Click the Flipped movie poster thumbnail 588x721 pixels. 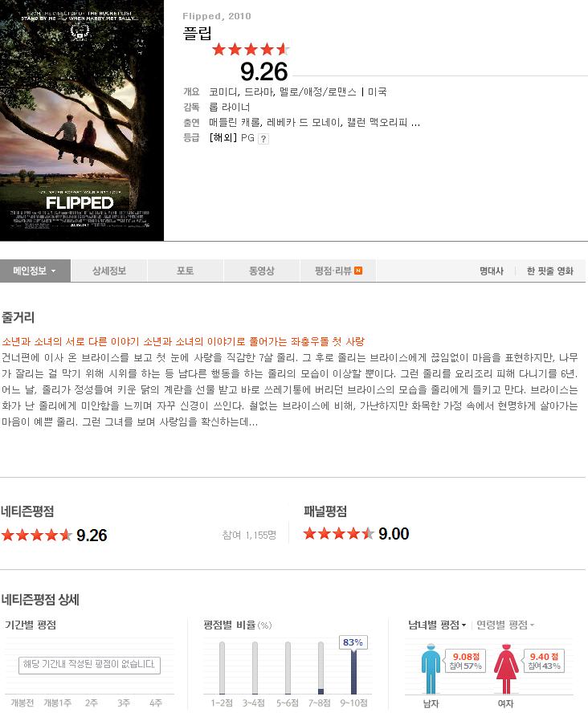click(x=82, y=120)
